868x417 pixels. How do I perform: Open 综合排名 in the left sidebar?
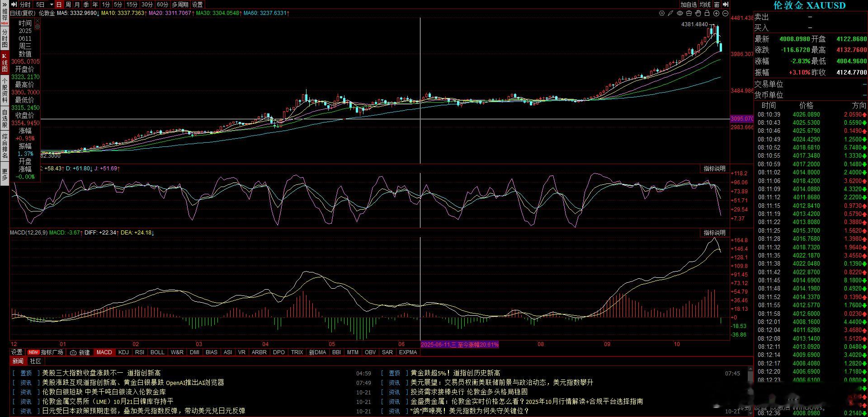coord(5,146)
